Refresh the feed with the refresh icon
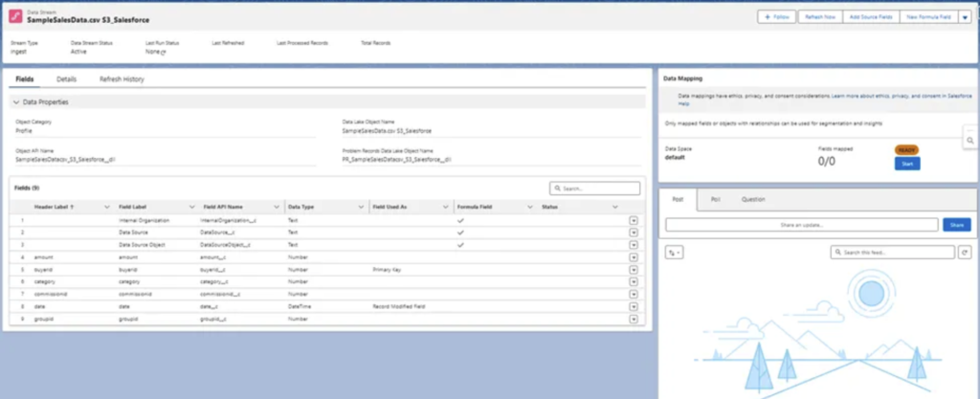980x399 pixels. point(965,253)
